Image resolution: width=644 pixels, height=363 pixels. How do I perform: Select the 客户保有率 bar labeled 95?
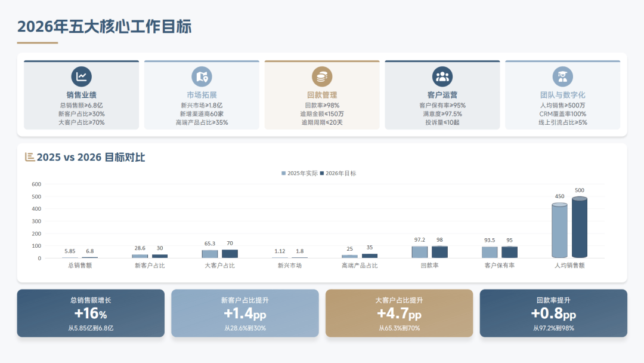click(509, 252)
